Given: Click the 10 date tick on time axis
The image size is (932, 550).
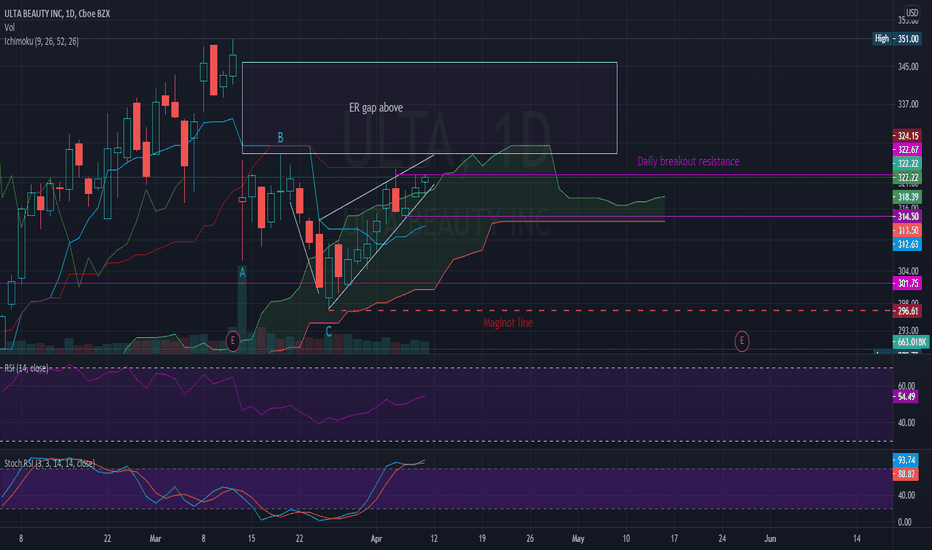Looking at the screenshot, I should click(x=626, y=539).
